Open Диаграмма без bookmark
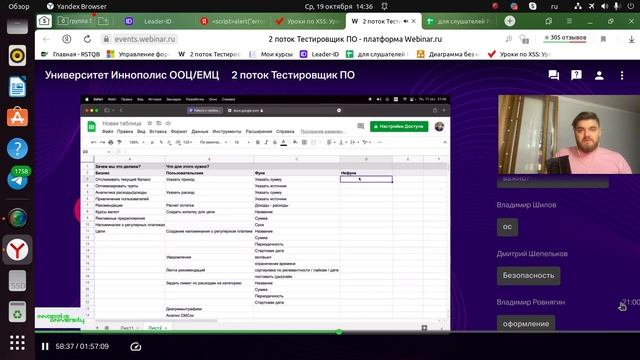 click(x=448, y=54)
